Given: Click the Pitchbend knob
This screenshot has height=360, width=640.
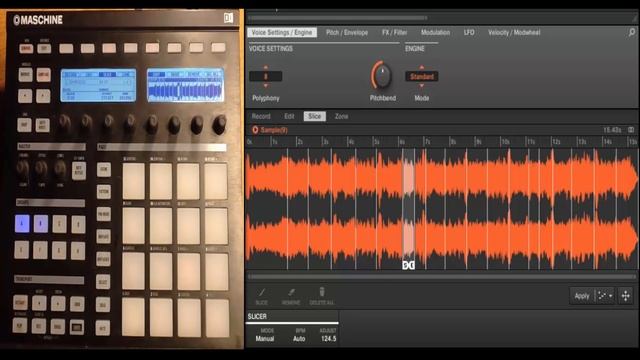Looking at the screenshot, I should pos(382,76).
